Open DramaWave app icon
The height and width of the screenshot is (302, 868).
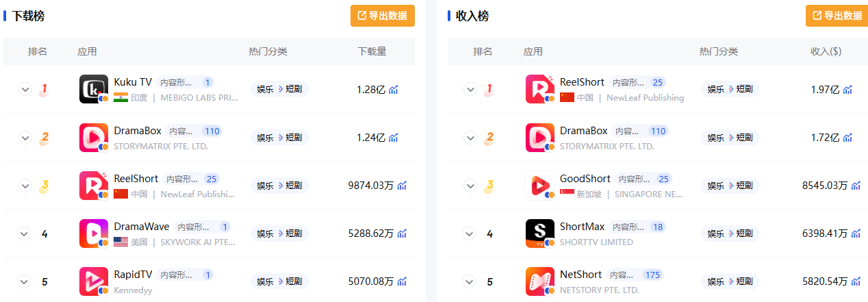coord(94,234)
